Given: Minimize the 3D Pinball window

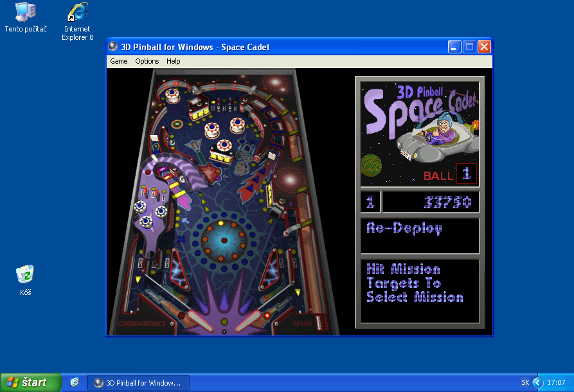Looking at the screenshot, I should (454, 47).
